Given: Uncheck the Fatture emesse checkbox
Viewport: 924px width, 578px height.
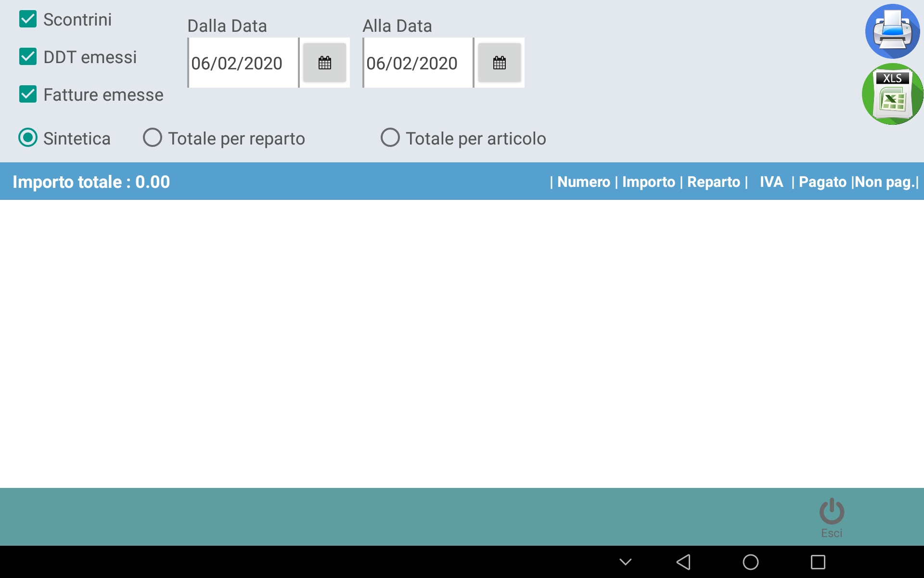Looking at the screenshot, I should pyautogui.click(x=28, y=94).
